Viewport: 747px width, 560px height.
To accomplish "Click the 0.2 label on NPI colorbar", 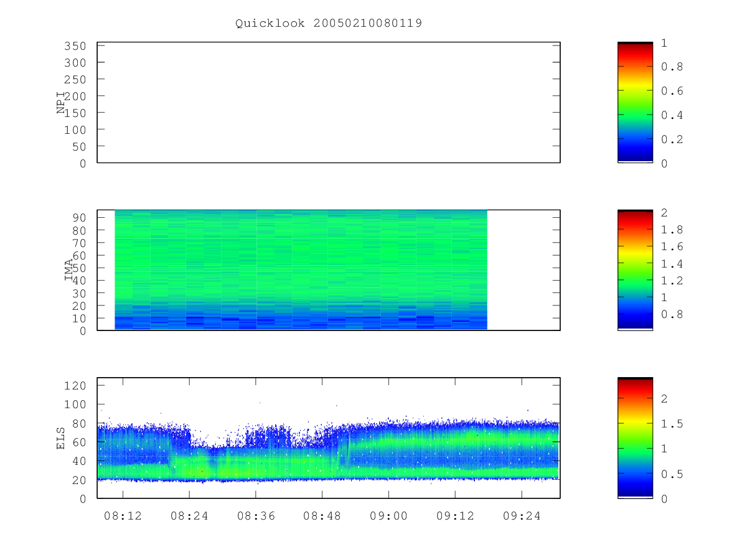I will click(672, 139).
